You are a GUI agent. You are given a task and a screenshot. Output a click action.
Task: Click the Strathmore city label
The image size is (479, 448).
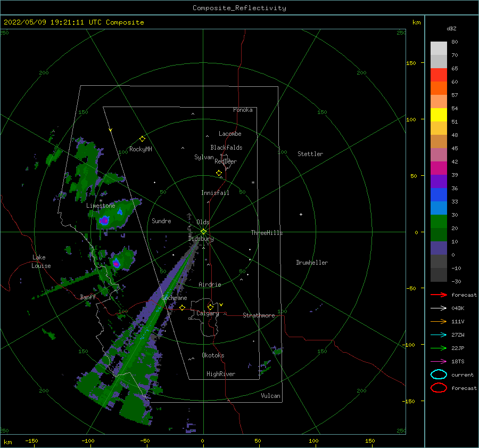[x=259, y=315]
